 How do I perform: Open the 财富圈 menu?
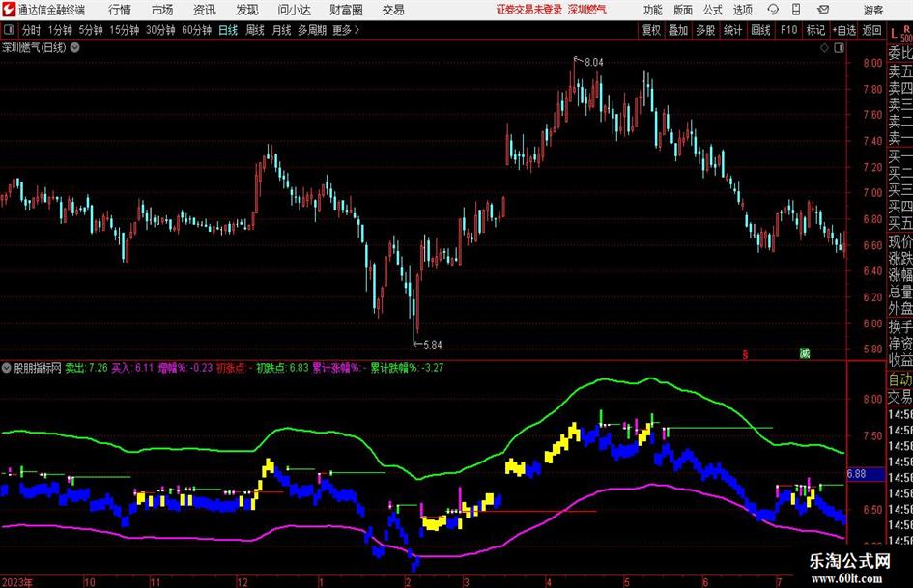click(x=346, y=10)
